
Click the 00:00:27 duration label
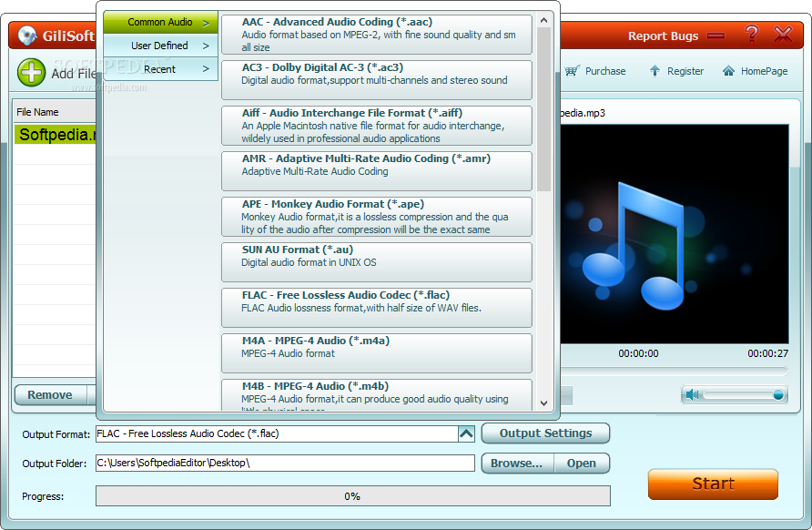click(767, 353)
